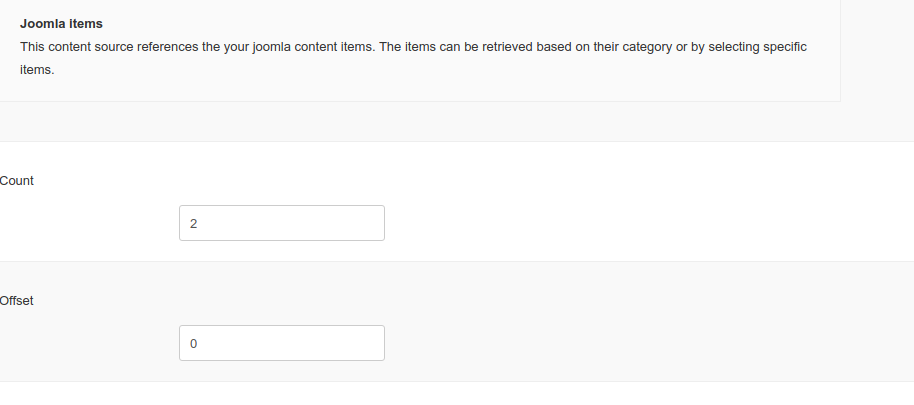
Task: Click the Count label
Action: point(17,181)
